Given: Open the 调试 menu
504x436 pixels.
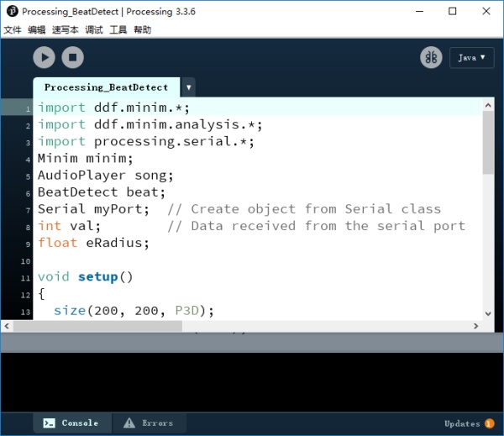Looking at the screenshot, I should pyautogui.click(x=94, y=30).
